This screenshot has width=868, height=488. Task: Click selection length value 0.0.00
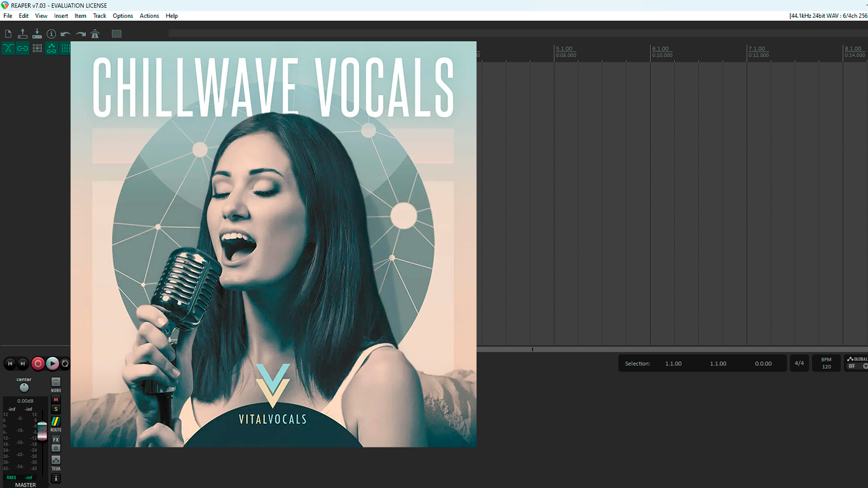(x=763, y=363)
